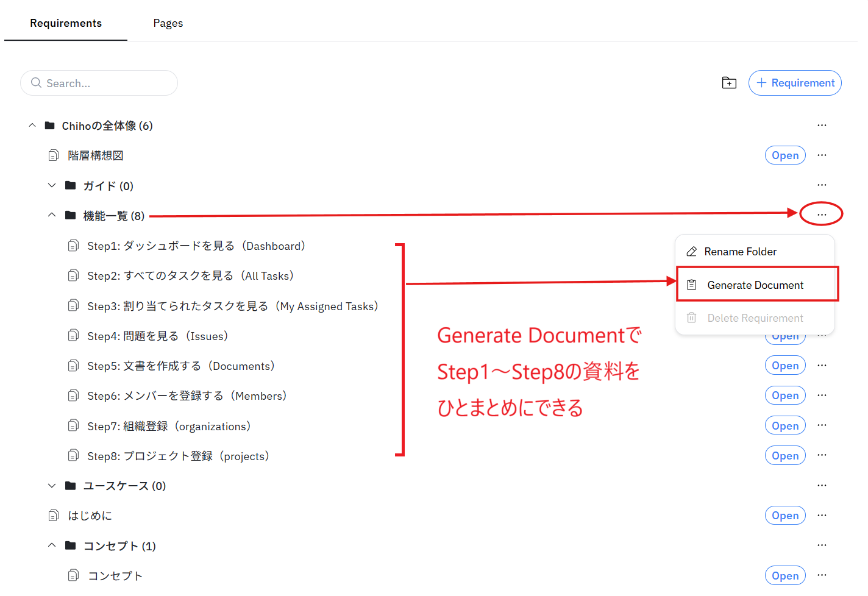Image resolution: width=868 pixels, height=596 pixels.
Task: Click the Search input field
Action: (104, 83)
